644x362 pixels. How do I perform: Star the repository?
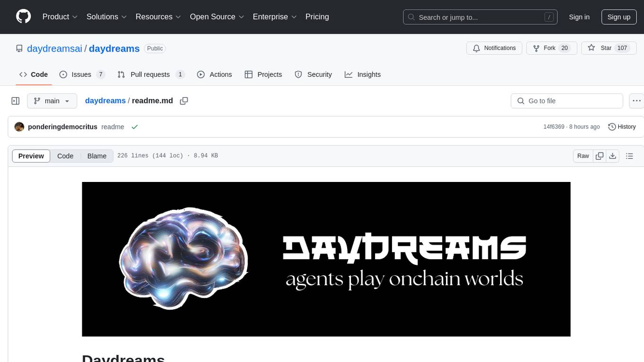608,48
